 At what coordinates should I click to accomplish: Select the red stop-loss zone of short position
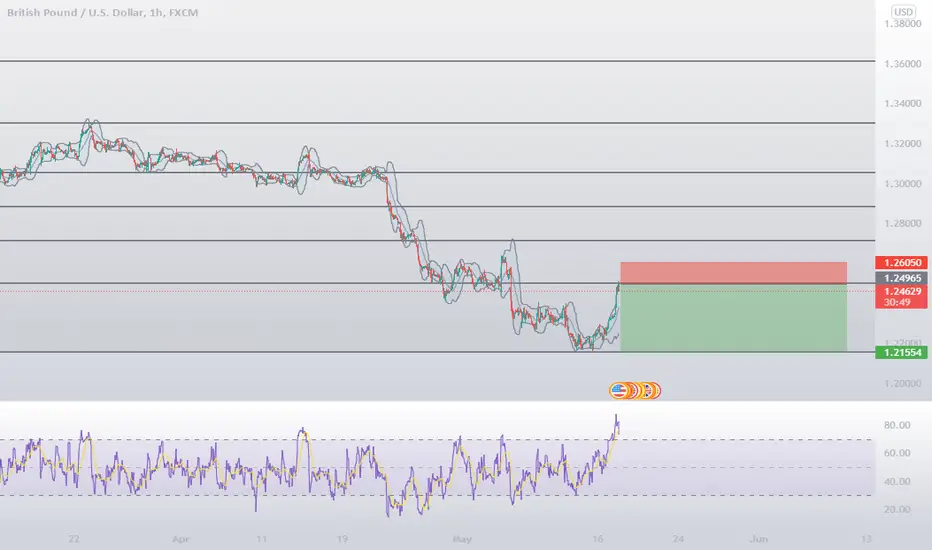pos(733,273)
